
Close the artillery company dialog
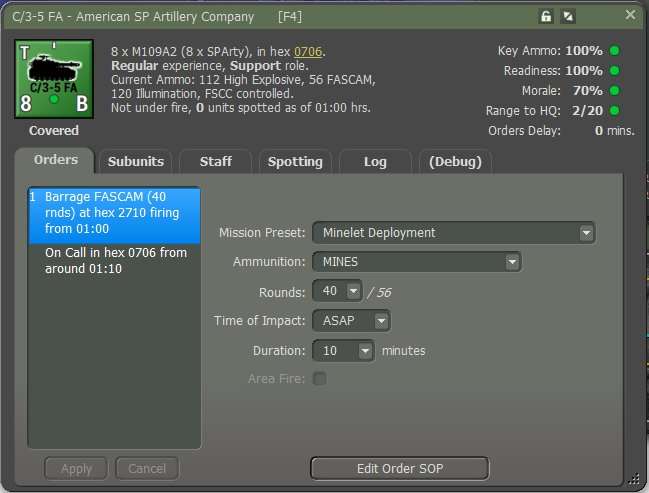[630, 15]
